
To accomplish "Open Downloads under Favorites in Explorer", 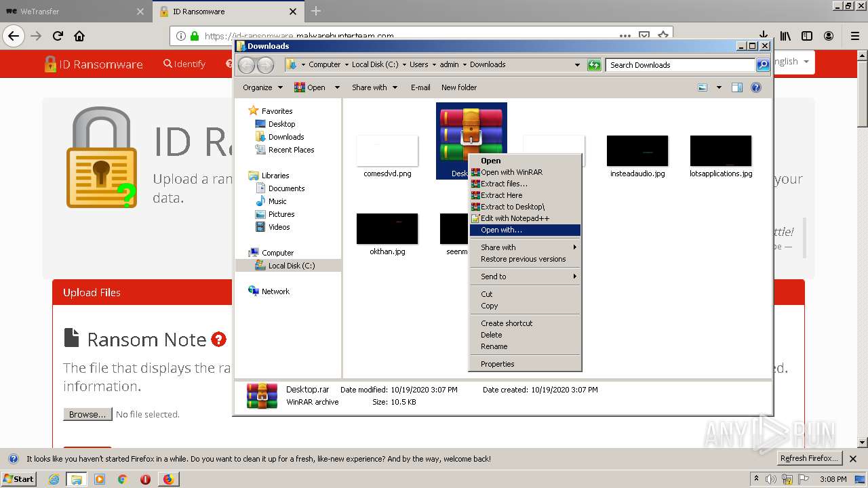I will click(x=286, y=137).
